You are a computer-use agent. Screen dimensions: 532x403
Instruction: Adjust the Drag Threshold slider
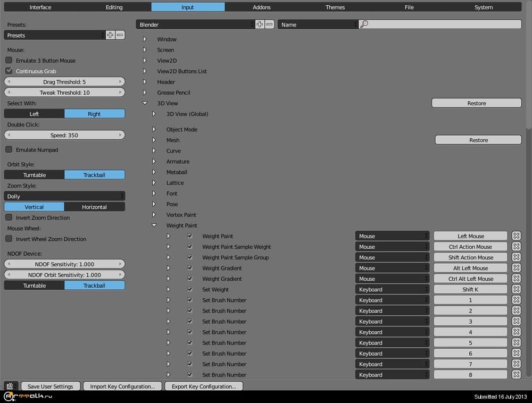click(x=64, y=81)
